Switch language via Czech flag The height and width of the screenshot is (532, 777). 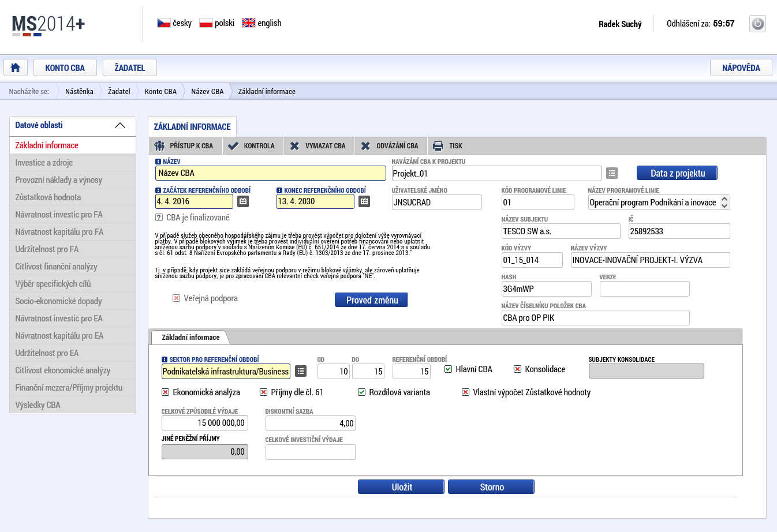[x=163, y=23]
